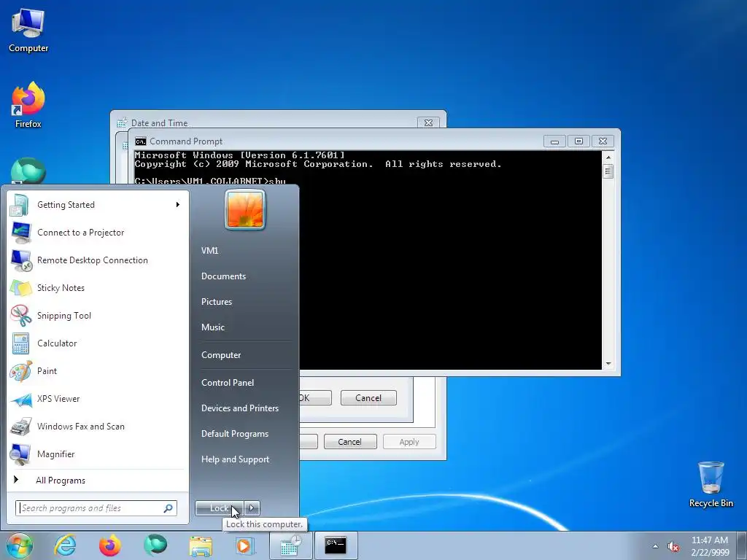This screenshot has height=560, width=747.
Task: Expand the Getting Started submenu arrow
Action: click(x=178, y=205)
